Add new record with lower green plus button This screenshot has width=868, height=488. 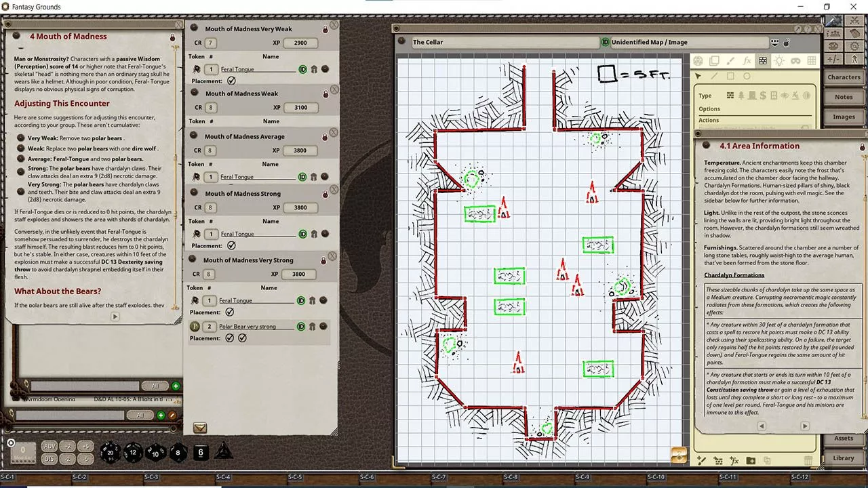point(161,415)
